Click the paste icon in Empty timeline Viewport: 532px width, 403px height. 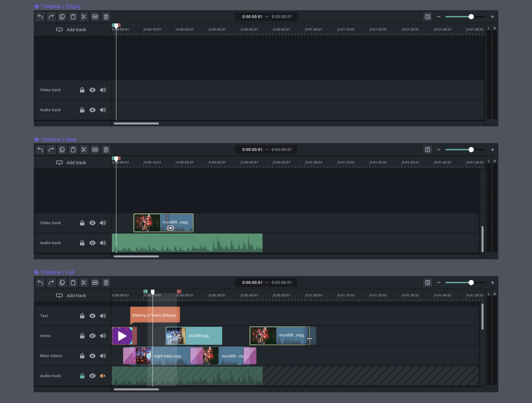point(73,16)
